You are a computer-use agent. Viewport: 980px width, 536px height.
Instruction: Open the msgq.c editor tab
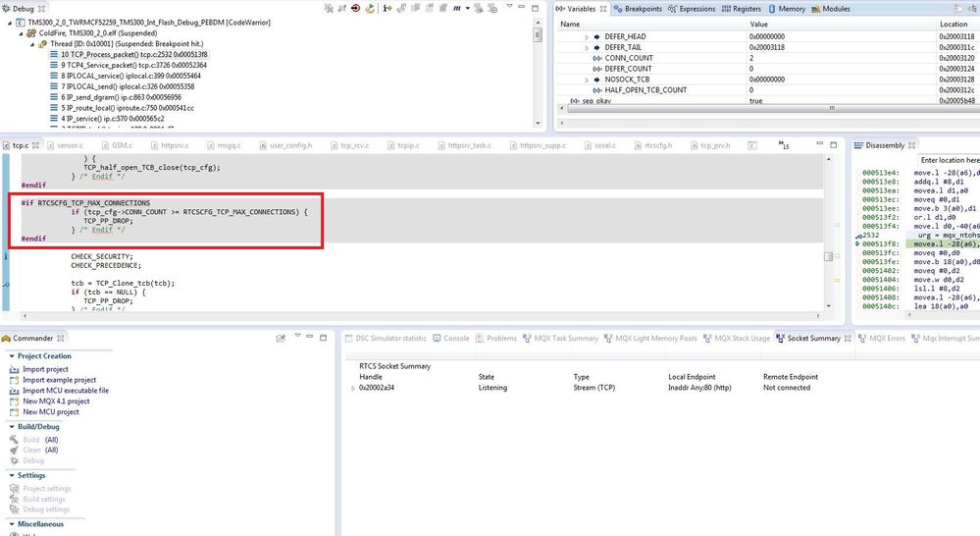pos(224,145)
